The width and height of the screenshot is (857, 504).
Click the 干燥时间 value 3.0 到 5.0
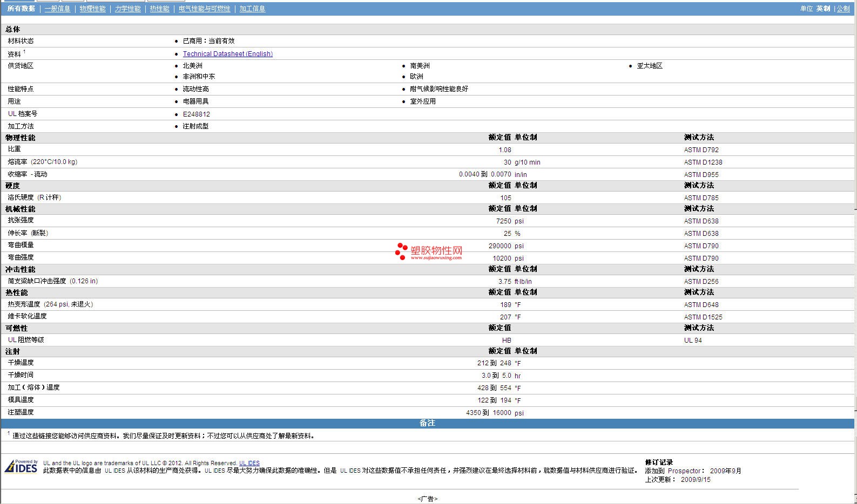[x=496, y=376]
